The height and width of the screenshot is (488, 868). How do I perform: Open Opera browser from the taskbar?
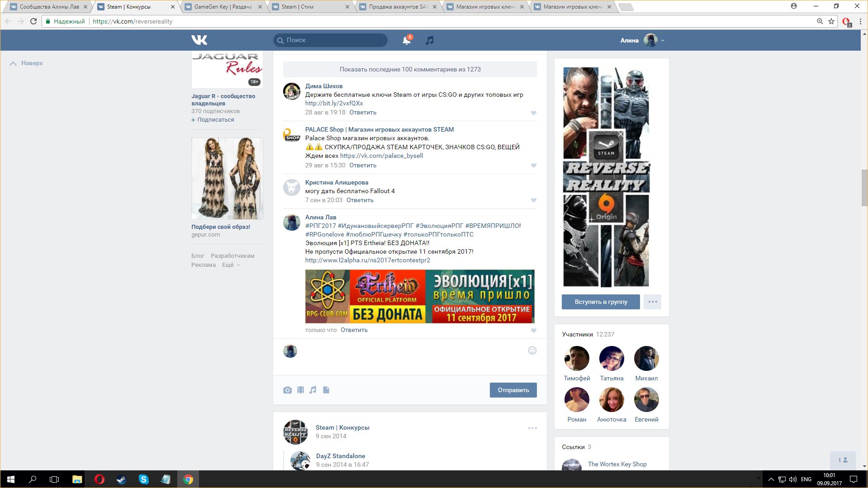[x=99, y=479]
